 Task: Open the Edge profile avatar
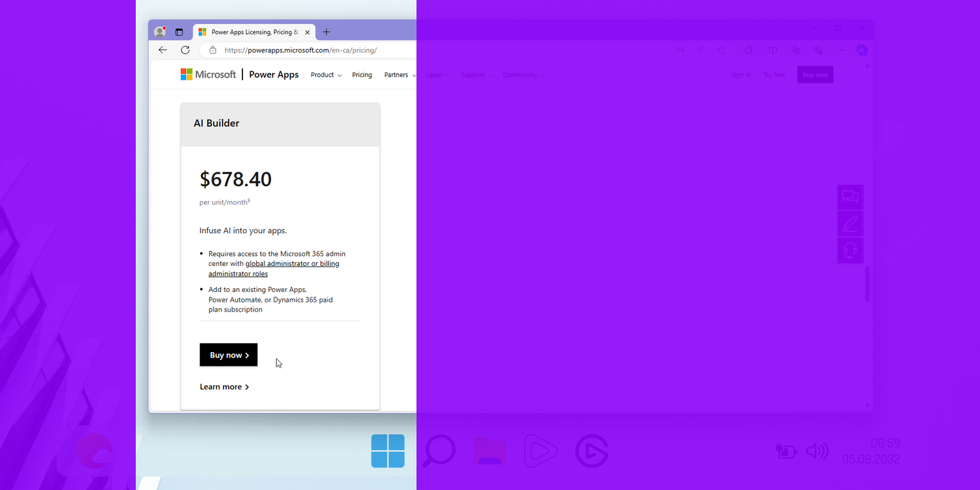tap(159, 32)
